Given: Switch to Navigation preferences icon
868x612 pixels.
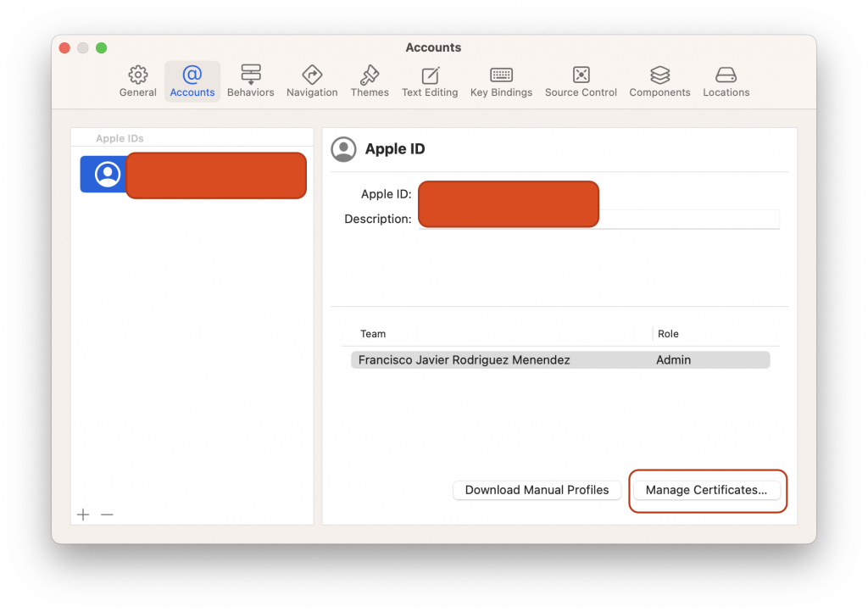Looking at the screenshot, I should (x=312, y=75).
